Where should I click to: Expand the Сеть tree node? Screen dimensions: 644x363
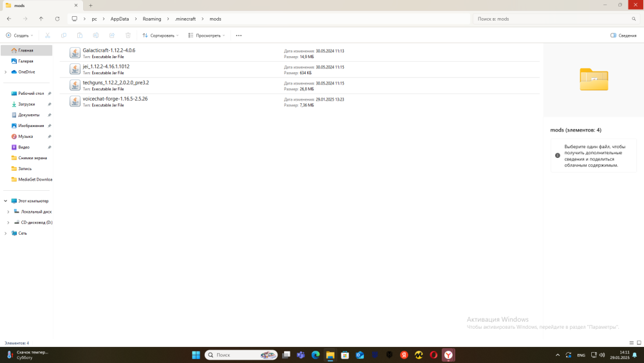click(5, 233)
